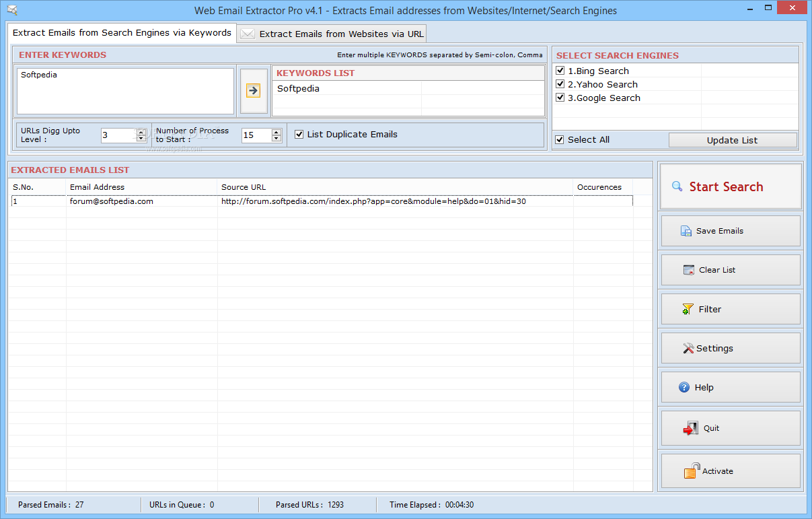
Task: Click the Quit button
Action: pos(731,428)
